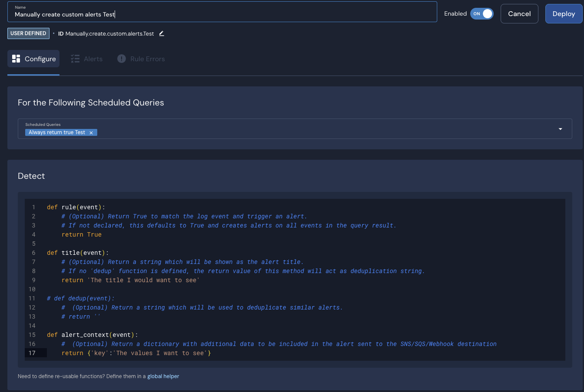Switch to the Configure tab

[33, 59]
